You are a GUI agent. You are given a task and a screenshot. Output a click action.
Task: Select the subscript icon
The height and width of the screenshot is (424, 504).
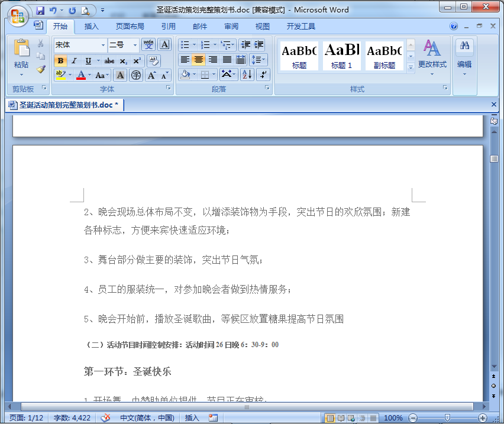[x=123, y=61]
